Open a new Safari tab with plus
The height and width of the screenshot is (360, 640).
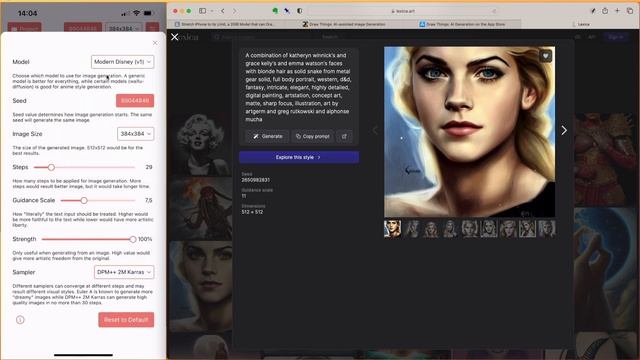pos(618,11)
